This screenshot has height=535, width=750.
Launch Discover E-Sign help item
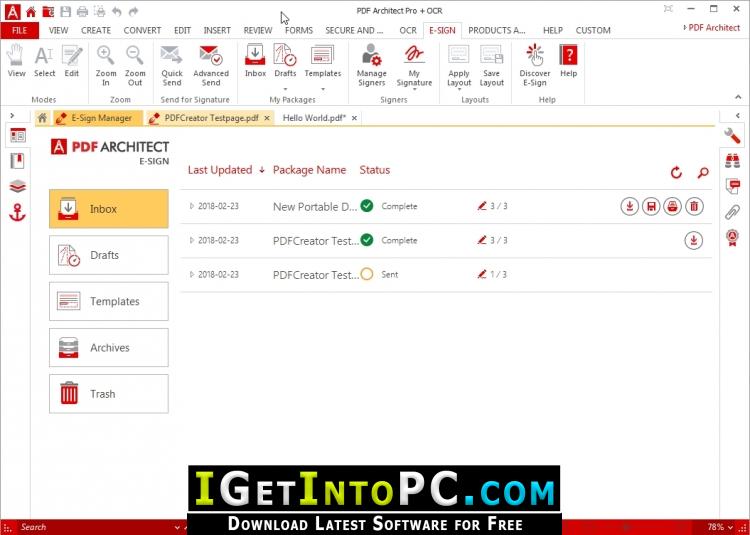535,66
